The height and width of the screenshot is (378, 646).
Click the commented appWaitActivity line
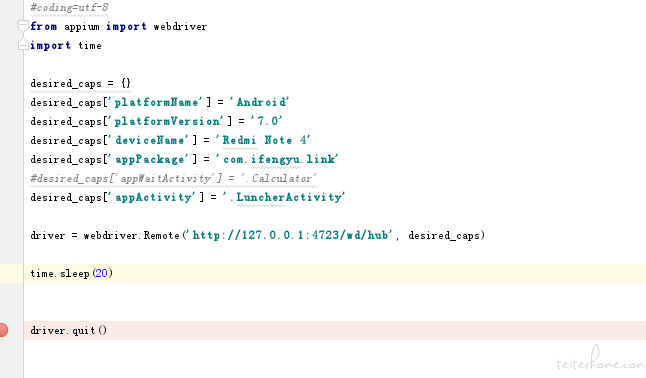tap(173, 178)
